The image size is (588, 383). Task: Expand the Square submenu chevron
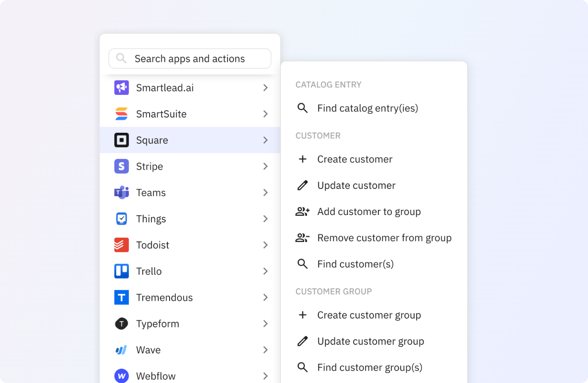(265, 140)
